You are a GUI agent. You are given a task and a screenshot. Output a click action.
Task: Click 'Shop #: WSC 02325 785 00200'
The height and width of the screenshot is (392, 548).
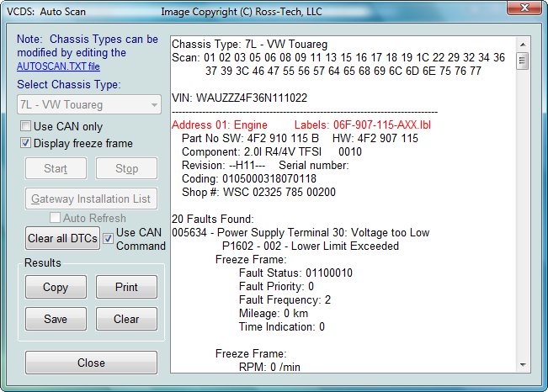(x=258, y=192)
